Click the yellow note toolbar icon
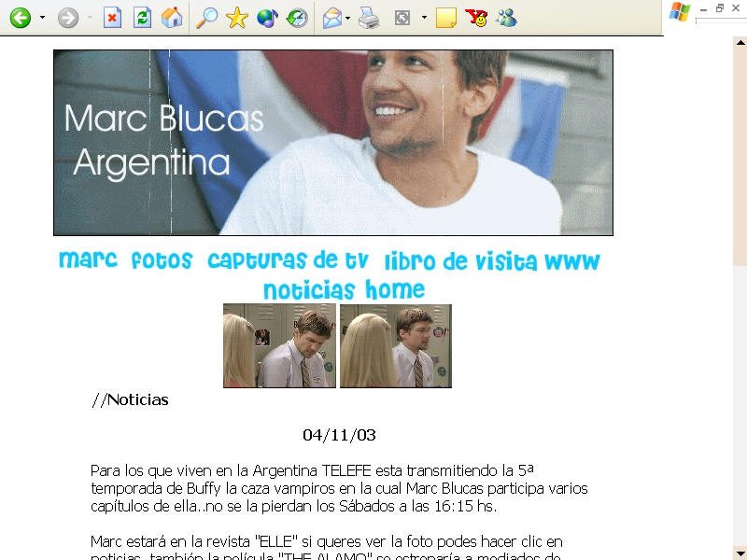This screenshot has height=560, width=747. pyautogui.click(x=446, y=18)
